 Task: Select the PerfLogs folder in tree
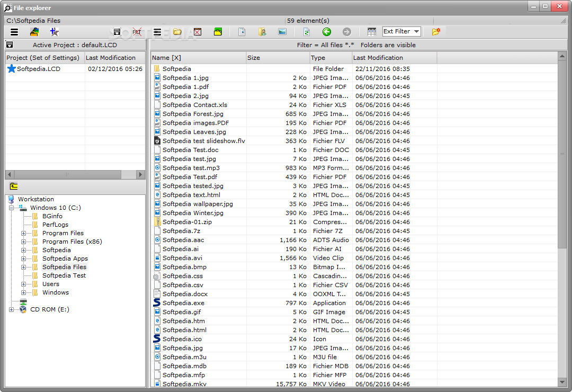point(55,225)
